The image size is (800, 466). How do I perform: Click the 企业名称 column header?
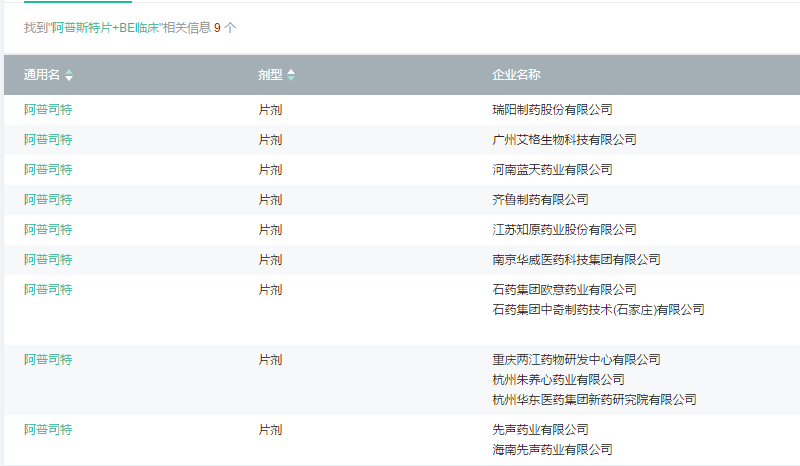coord(516,75)
